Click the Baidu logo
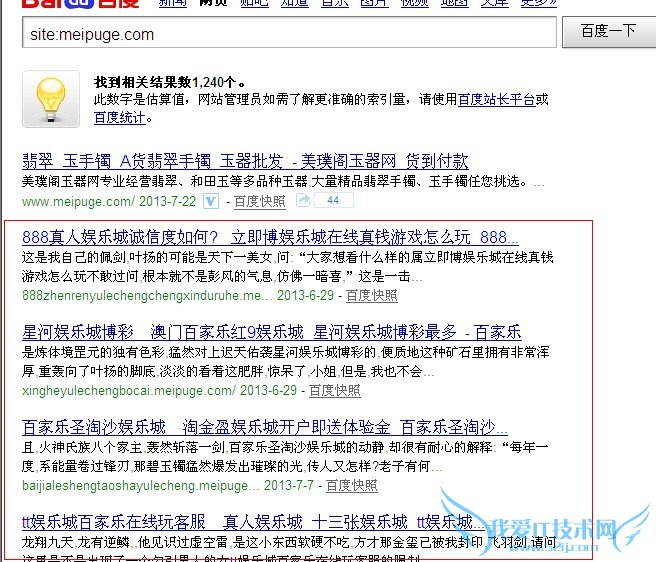This screenshot has width=656, height=562. pos(80,3)
